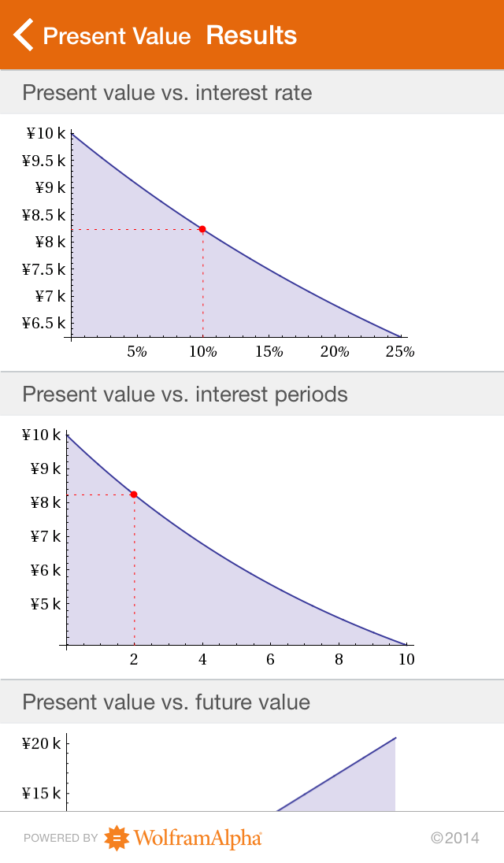This screenshot has width=504, height=863.
Task: Tap the 10 label on periods axis
Action: click(406, 660)
